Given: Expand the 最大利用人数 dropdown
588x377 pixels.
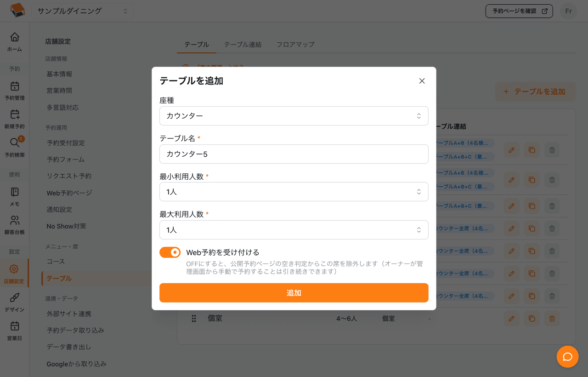Looking at the screenshot, I should [x=294, y=230].
